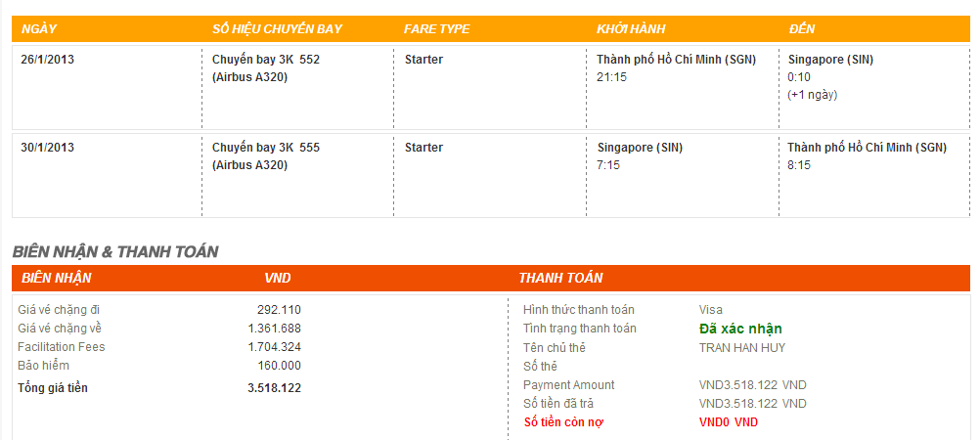Click the ĐẾN column header
The width and height of the screenshot is (980, 440).
[x=801, y=28]
